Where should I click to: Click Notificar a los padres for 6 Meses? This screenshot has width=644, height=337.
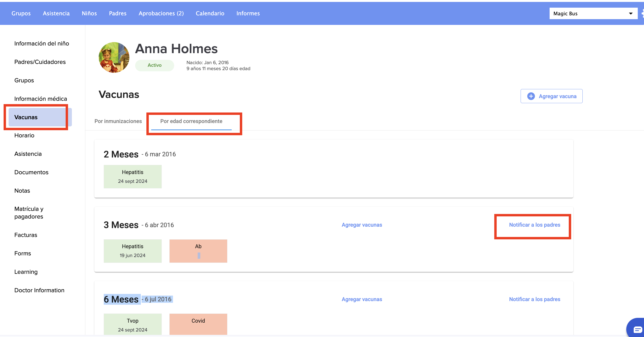pos(534,299)
